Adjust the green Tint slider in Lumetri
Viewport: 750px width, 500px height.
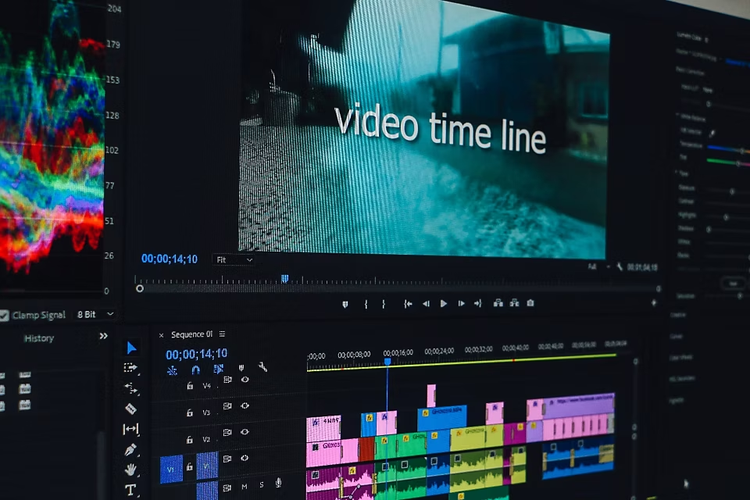click(728, 162)
